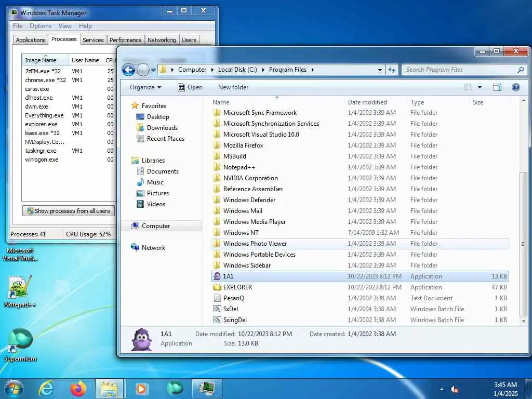Screen dimensions: 532x399
Task: Launch Firefox from the taskbar
Action: (78, 389)
